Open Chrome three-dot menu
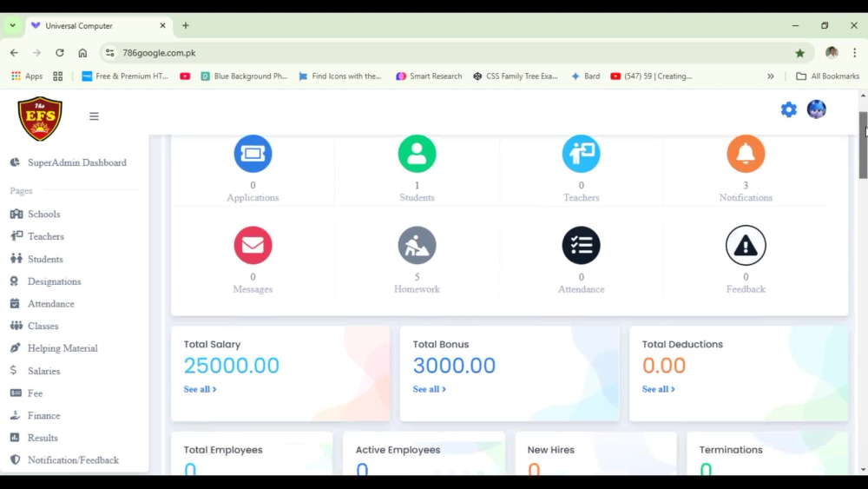The image size is (868, 489). coord(855,53)
